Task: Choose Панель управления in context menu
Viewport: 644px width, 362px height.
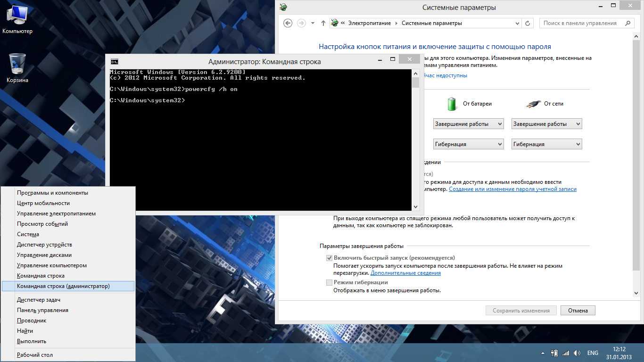Action: tap(42, 310)
